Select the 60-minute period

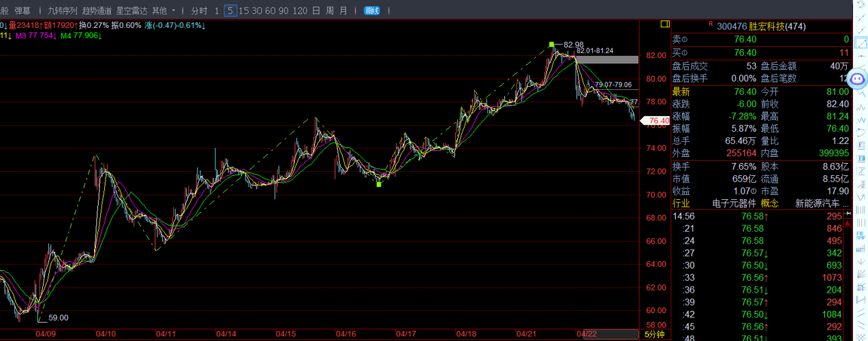click(x=270, y=10)
